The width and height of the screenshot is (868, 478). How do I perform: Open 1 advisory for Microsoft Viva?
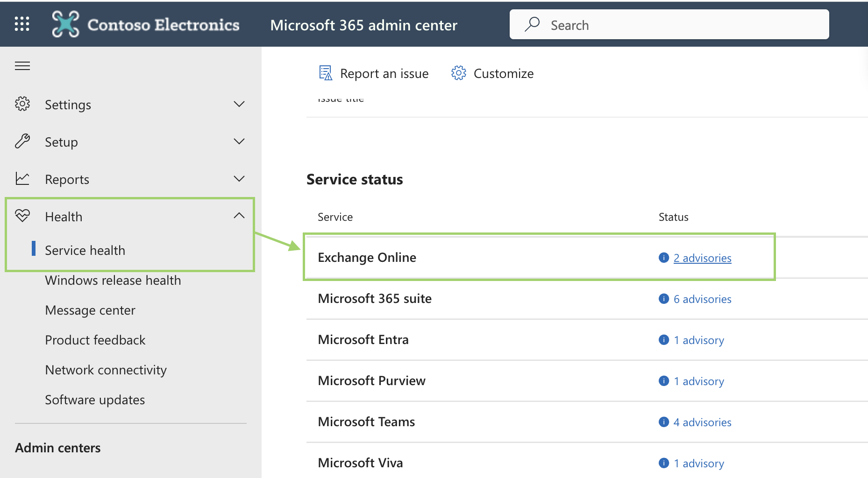[699, 464]
